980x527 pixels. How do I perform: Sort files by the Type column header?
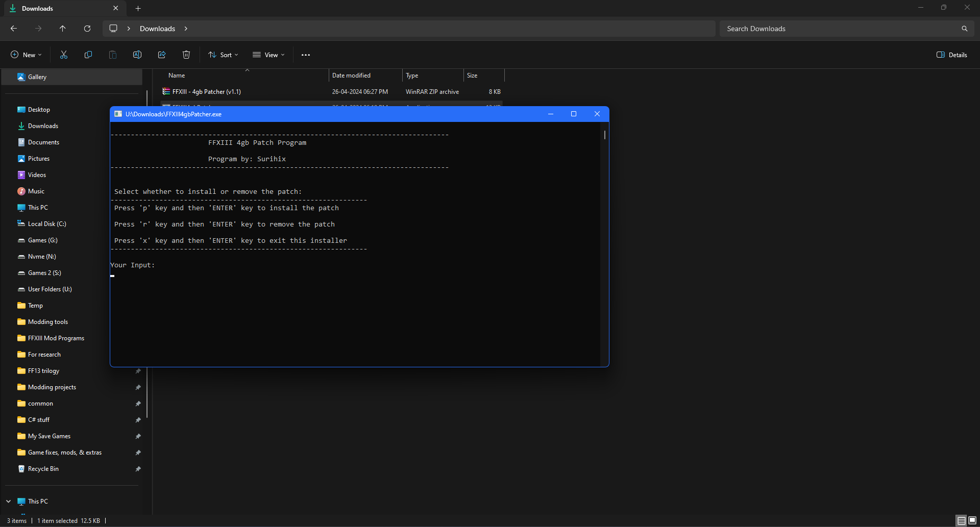tap(433, 76)
